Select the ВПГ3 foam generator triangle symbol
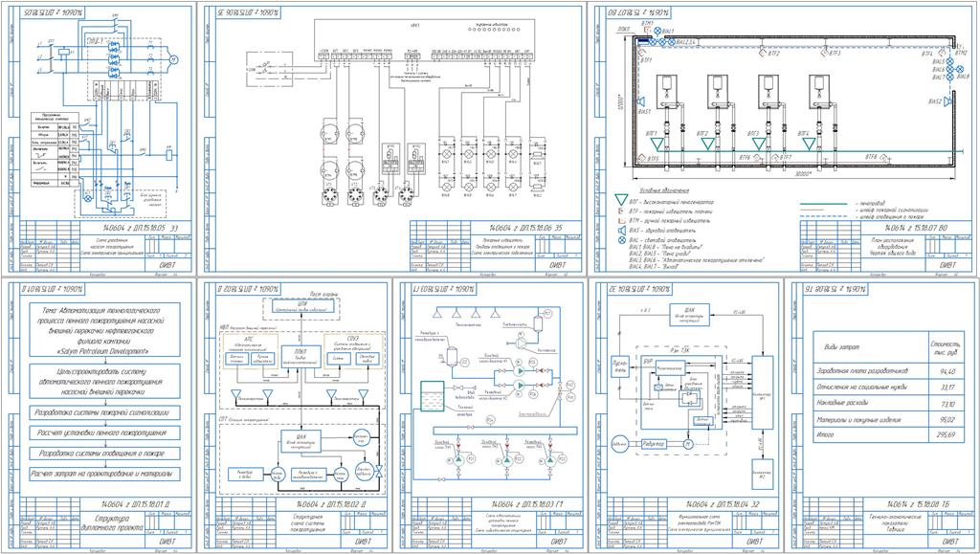Viewport: 980px width, 554px height. [x=759, y=144]
